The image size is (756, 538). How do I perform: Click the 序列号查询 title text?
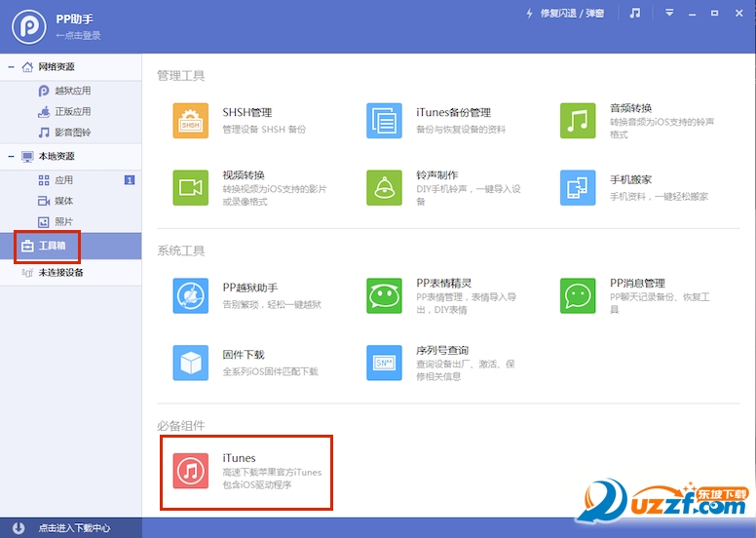(442, 350)
